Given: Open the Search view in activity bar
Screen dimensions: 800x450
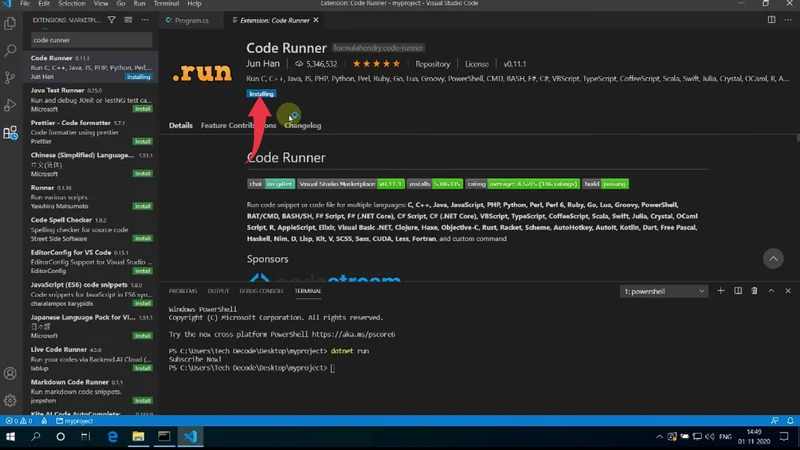Looking at the screenshot, I should tap(10, 50).
